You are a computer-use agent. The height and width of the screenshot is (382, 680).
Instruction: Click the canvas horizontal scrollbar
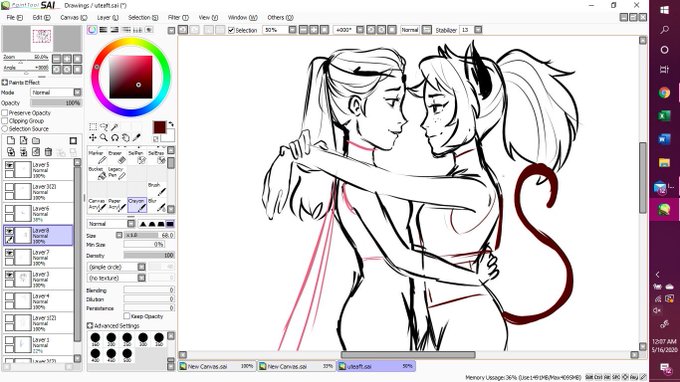409,355
